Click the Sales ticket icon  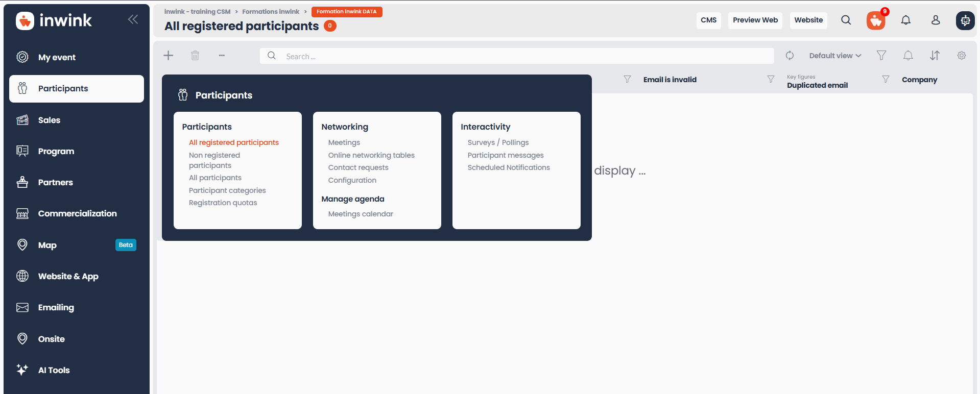click(x=22, y=120)
